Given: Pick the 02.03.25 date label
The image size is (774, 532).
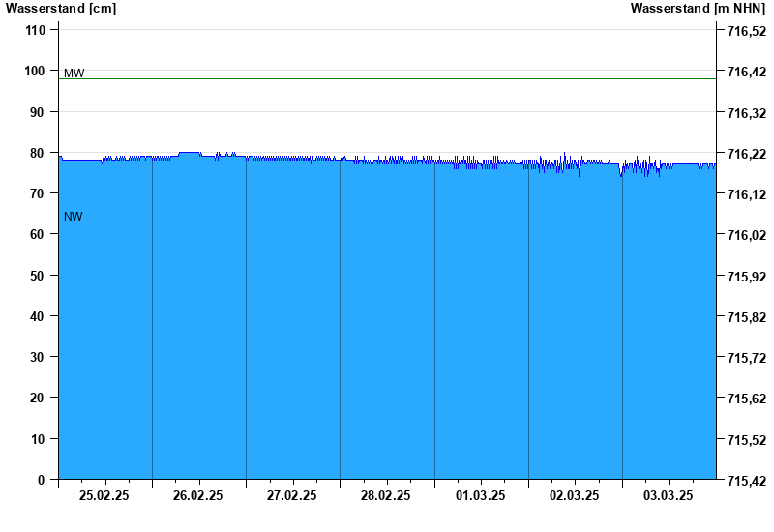Looking at the screenshot, I should point(574,495).
